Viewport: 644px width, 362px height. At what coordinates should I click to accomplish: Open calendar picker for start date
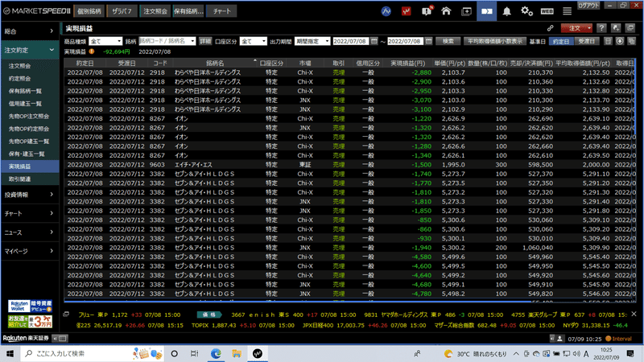point(374,41)
